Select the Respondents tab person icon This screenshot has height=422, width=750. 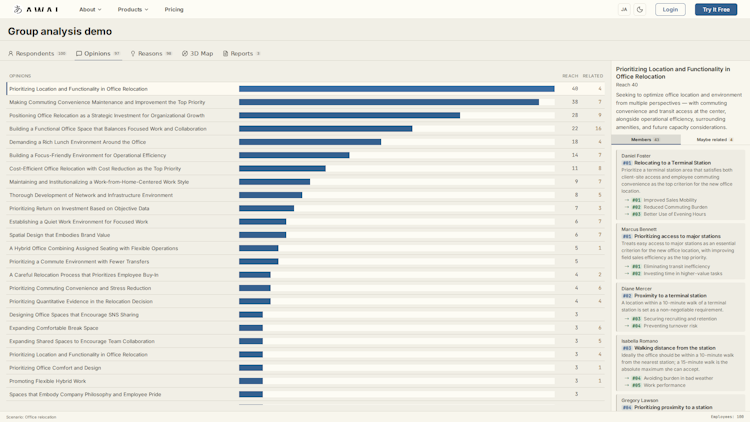(x=11, y=54)
